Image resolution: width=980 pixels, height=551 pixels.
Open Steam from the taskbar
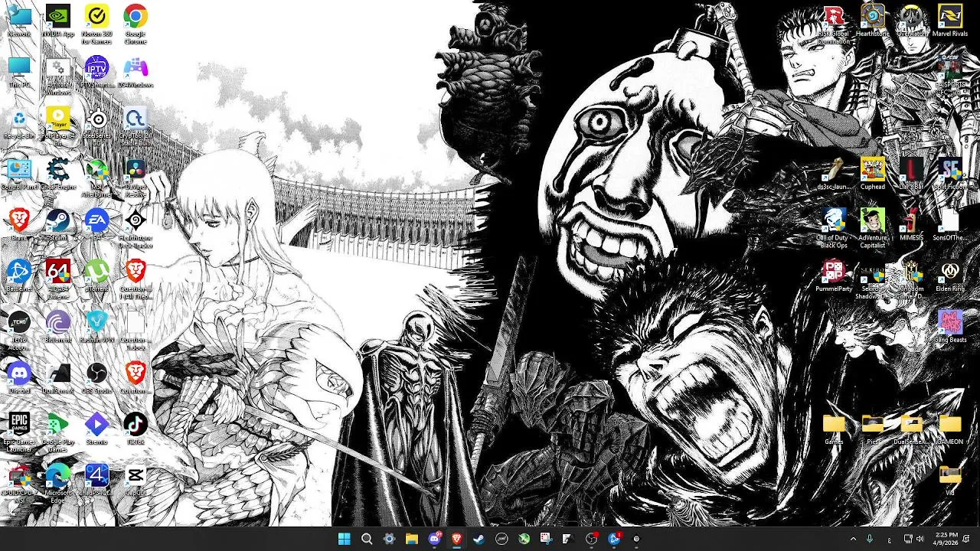coord(479,539)
